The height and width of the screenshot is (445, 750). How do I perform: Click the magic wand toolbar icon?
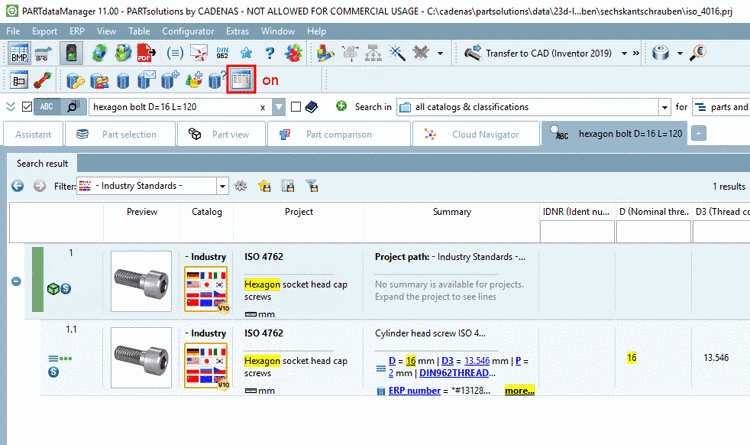click(397, 53)
